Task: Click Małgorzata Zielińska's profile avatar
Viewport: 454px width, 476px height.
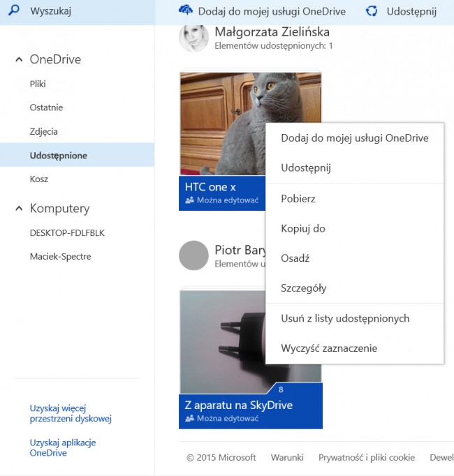Action: [193, 38]
